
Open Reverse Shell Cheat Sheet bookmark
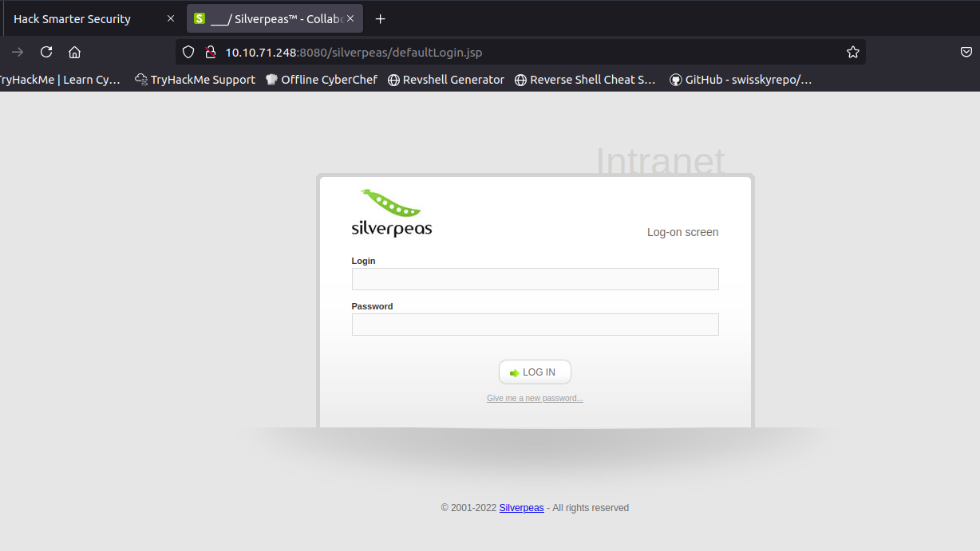click(x=585, y=80)
